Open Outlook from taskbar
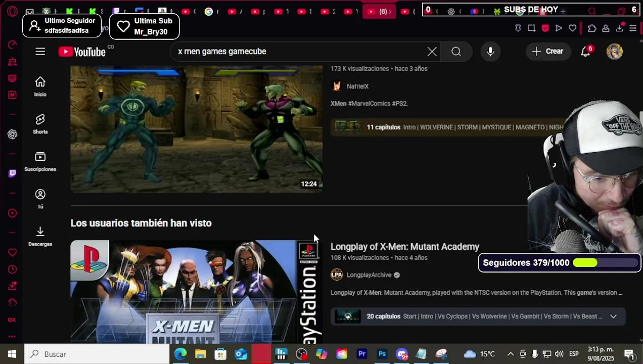The height and width of the screenshot is (364, 643). [x=241, y=354]
